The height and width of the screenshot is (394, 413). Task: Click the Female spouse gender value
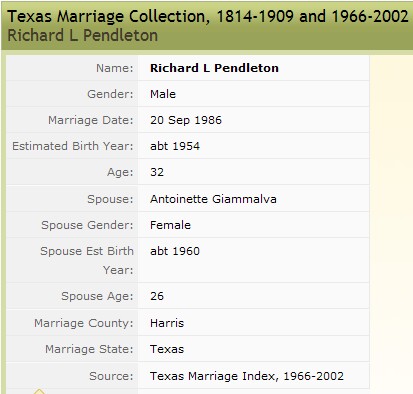pos(170,225)
